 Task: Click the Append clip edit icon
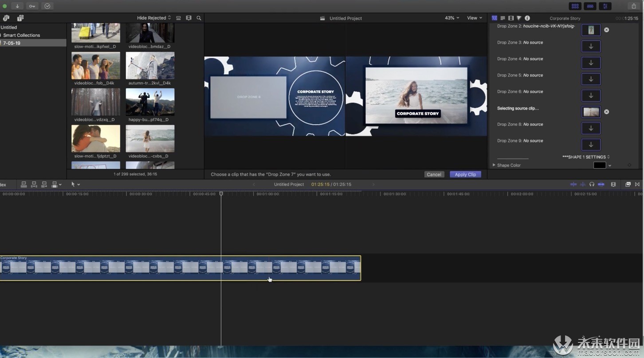[44, 184]
